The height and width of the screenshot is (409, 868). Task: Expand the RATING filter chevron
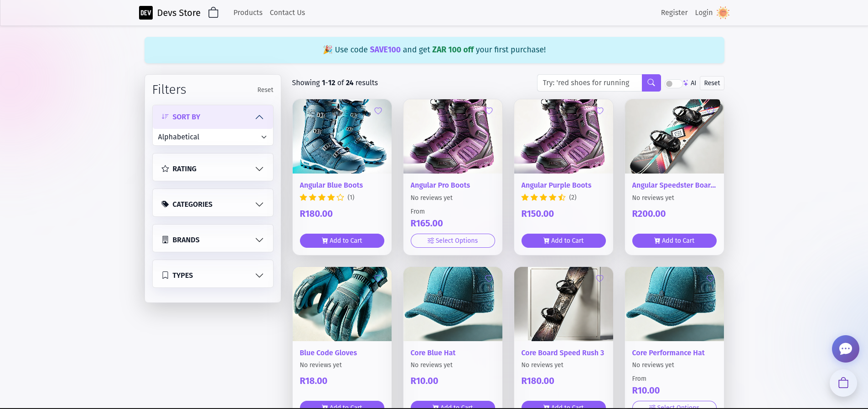[x=259, y=169]
